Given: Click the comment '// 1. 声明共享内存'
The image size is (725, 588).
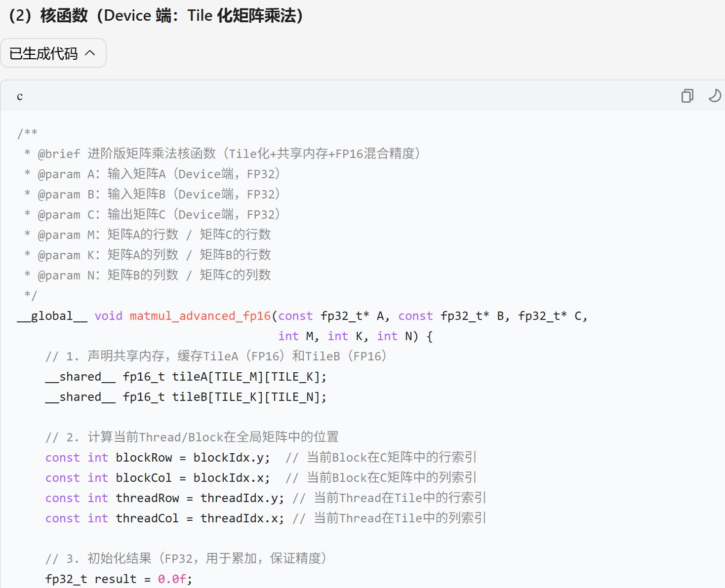Looking at the screenshot, I should pyautogui.click(x=216, y=356).
